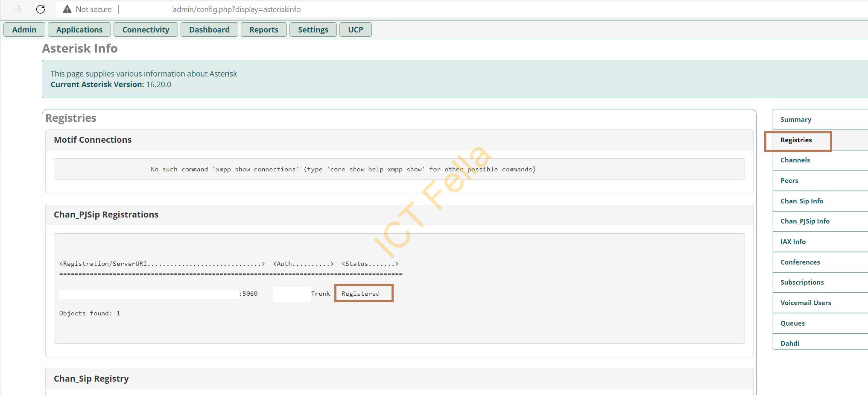Viewport: 868px width, 397px height.
Task: Open the Dashboard menu item
Action: click(x=209, y=29)
